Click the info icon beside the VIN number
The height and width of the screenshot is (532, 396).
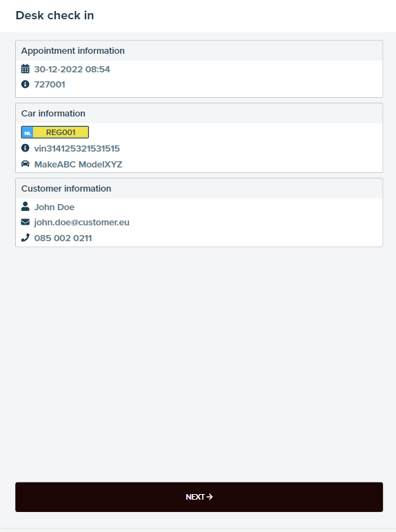25,148
